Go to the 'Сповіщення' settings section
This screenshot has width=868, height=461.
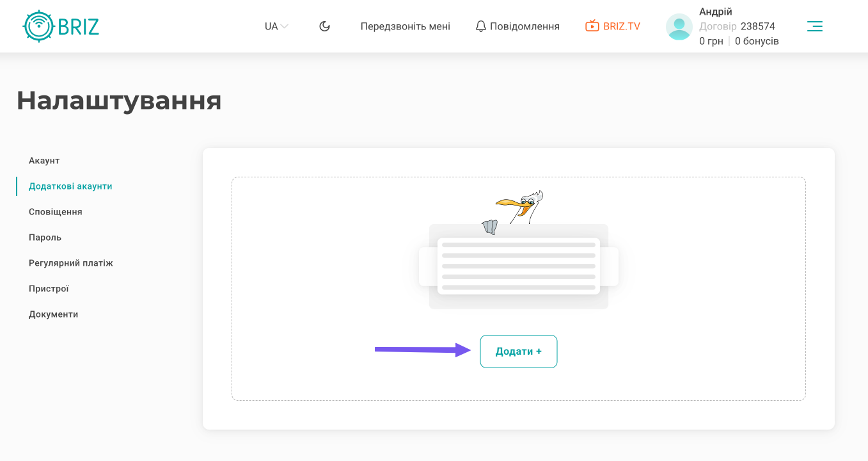click(x=56, y=212)
